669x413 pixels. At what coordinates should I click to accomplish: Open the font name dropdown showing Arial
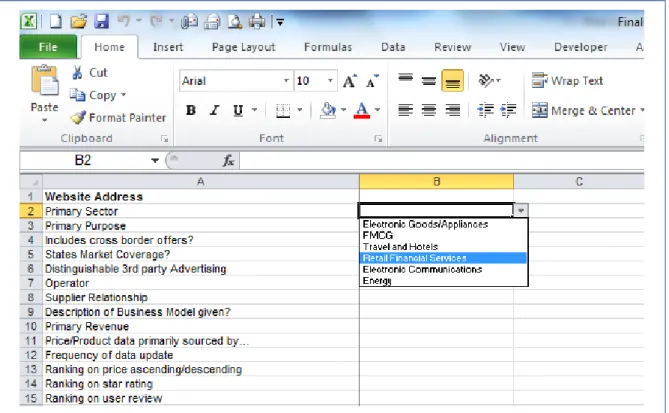click(x=286, y=81)
